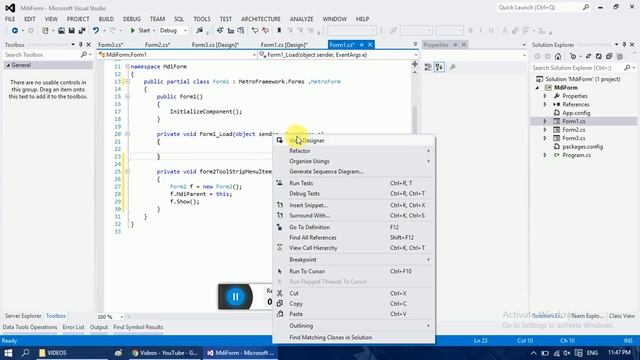Click the Alphabetical sort icon in Properties panel
This screenshot has height=360, width=640.
439,67
